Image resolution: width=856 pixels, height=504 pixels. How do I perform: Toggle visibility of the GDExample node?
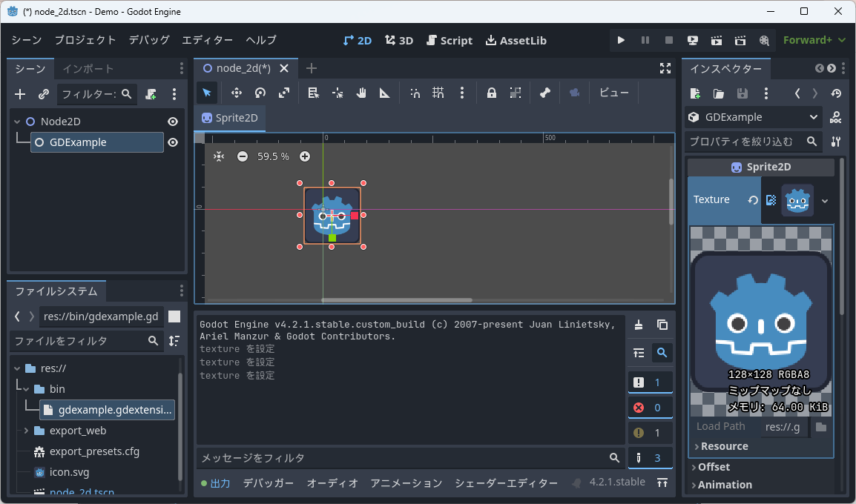172,142
